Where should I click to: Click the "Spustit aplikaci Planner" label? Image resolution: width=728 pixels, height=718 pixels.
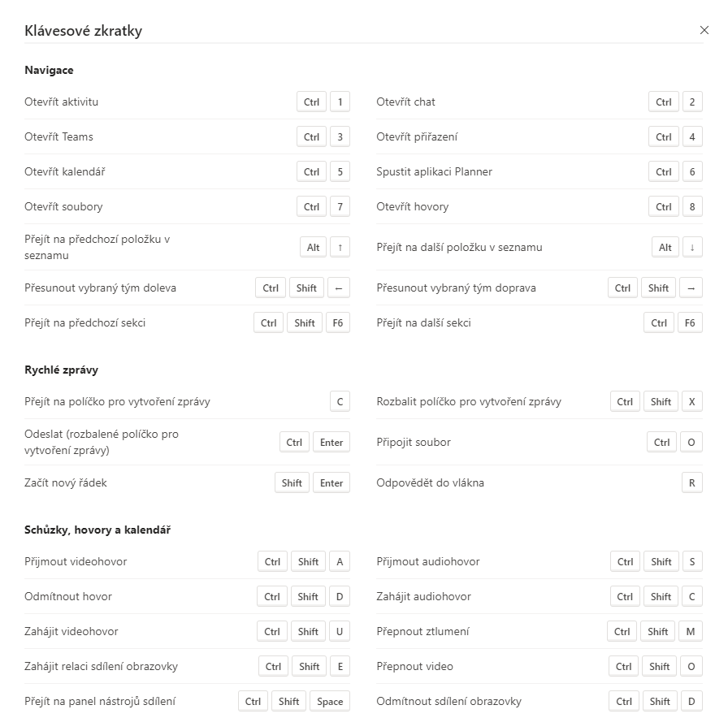[x=434, y=172]
